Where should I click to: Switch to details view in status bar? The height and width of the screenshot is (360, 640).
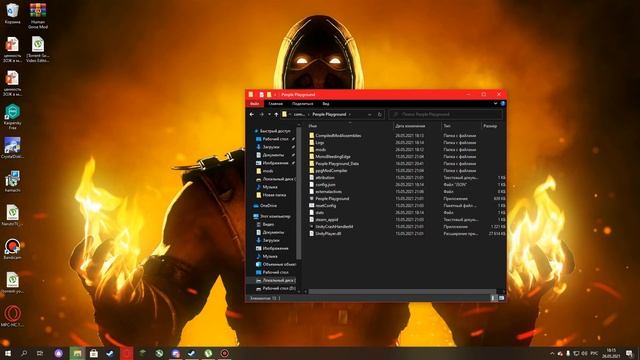[x=493, y=298]
